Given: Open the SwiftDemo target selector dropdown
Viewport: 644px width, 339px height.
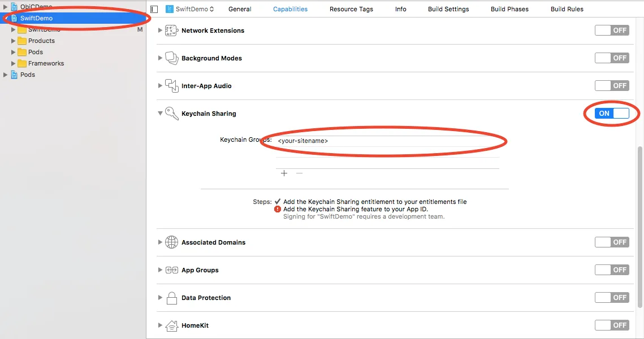Looking at the screenshot, I should (191, 9).
